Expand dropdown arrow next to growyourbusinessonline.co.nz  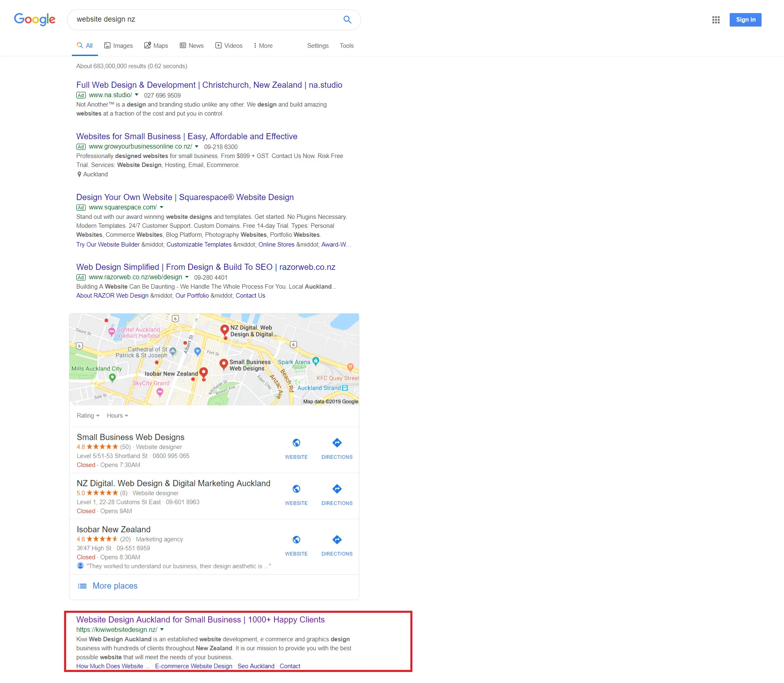197,147
